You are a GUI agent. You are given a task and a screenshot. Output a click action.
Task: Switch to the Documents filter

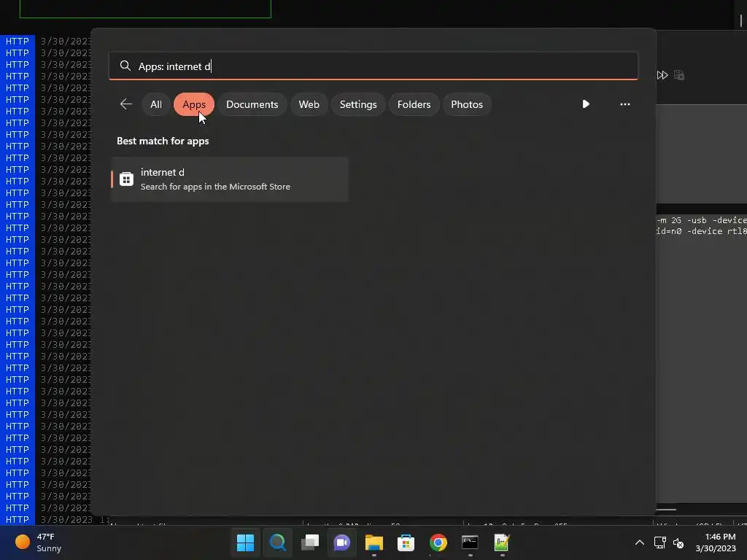click(252, 104)
